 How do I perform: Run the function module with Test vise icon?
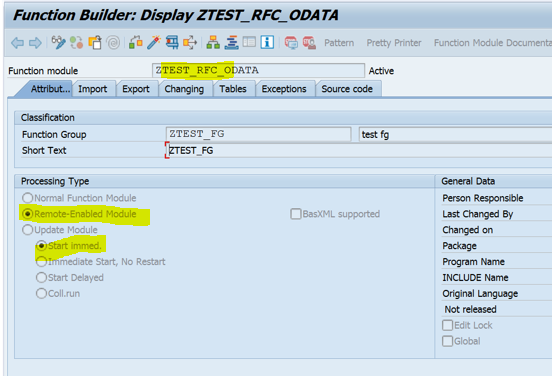pos(172,43)
